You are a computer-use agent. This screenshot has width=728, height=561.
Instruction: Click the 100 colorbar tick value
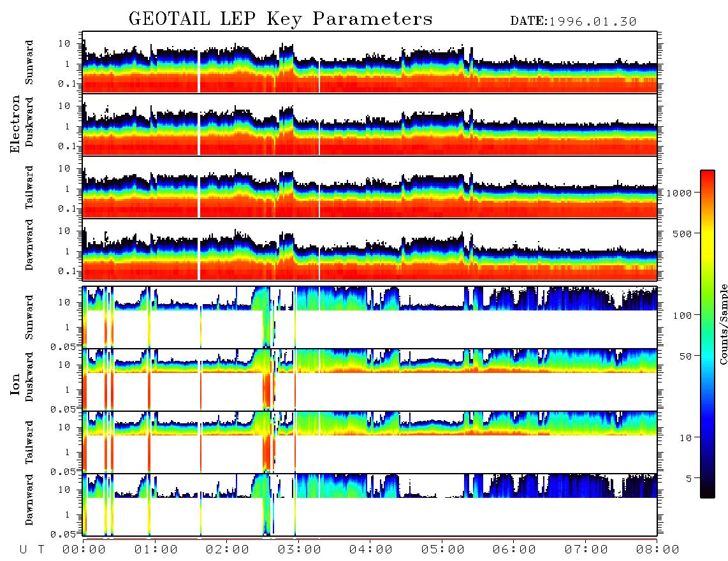coord(683,316)
